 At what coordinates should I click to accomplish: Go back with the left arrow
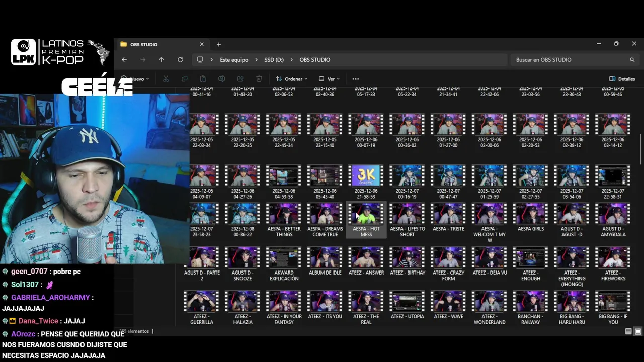[124, 60]
